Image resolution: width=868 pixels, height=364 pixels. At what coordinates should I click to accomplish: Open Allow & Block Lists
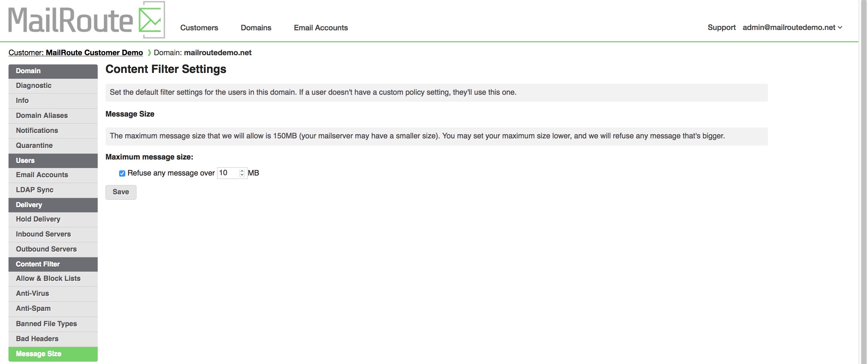(53, 279)
